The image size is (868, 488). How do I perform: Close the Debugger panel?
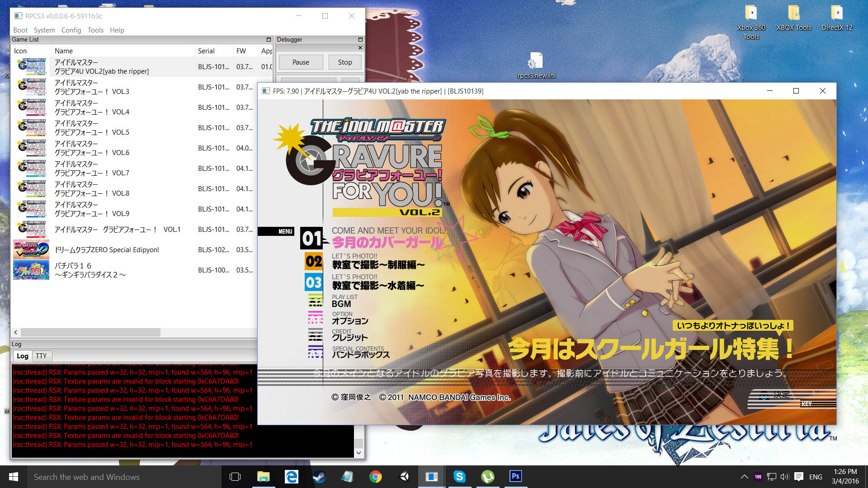(x=360, y=48)
